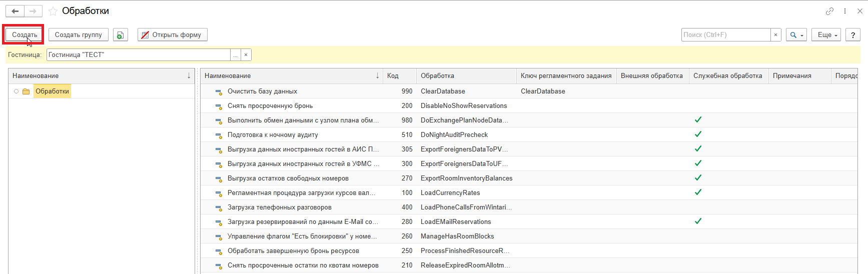Click the checkmark in the ExportForeignersDataToUF row
The image size is (868, 274).
[x=698, y=163]
